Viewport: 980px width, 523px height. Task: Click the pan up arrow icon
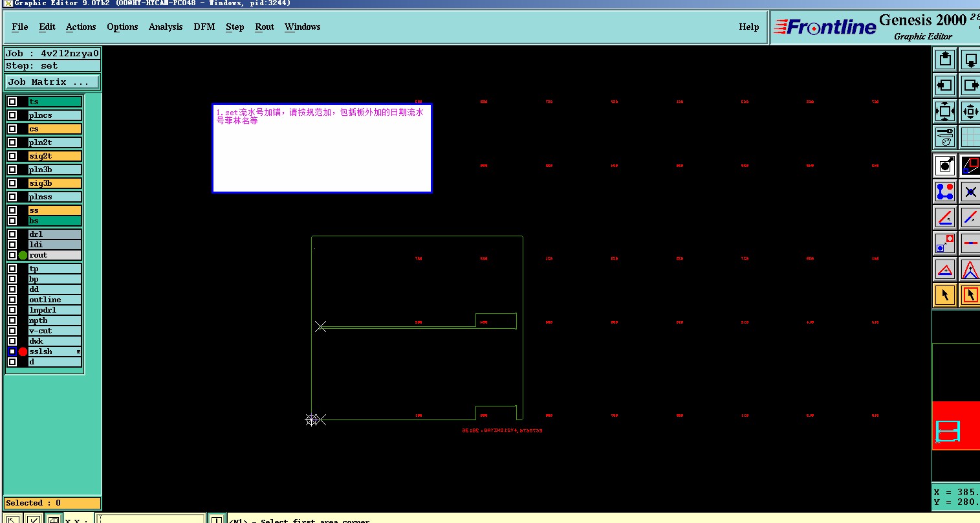(x=945, y=60)
